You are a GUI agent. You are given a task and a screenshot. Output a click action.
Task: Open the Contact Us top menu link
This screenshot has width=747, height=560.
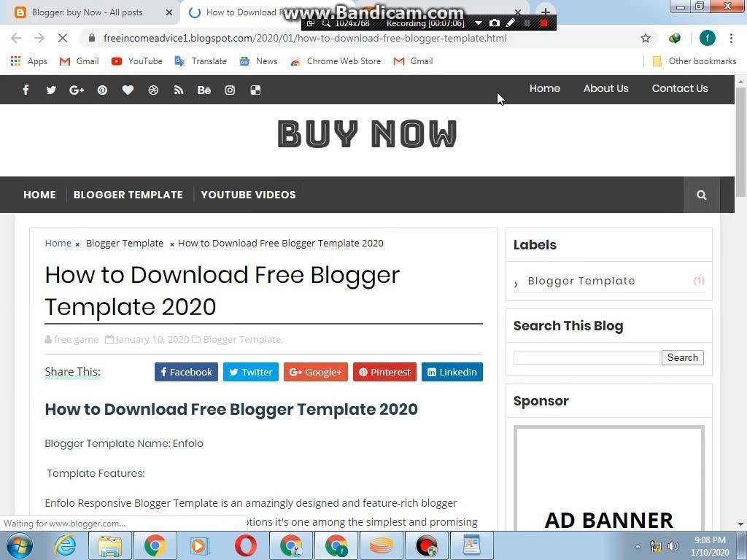[x=680, y=88]
